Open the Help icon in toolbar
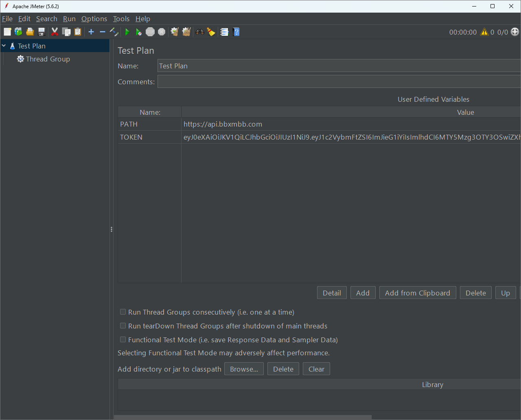Screen dimensions: 521x420 click(x=236, y=32)
